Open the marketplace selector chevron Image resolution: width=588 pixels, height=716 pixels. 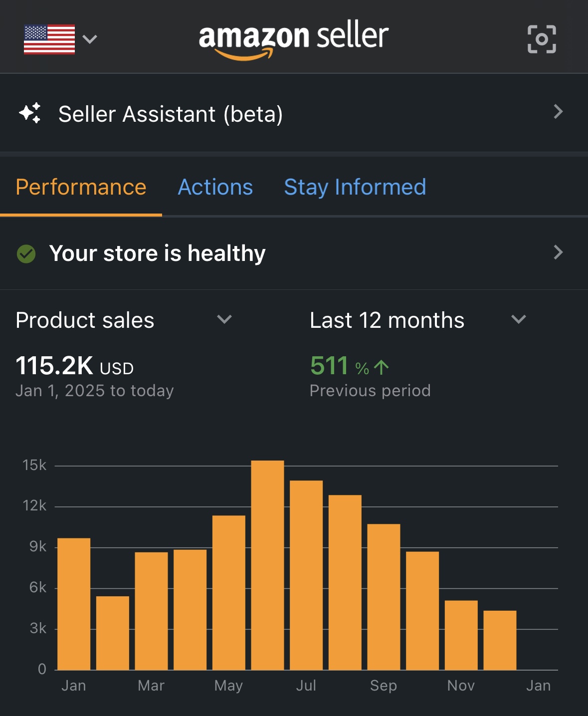point(90,39)
